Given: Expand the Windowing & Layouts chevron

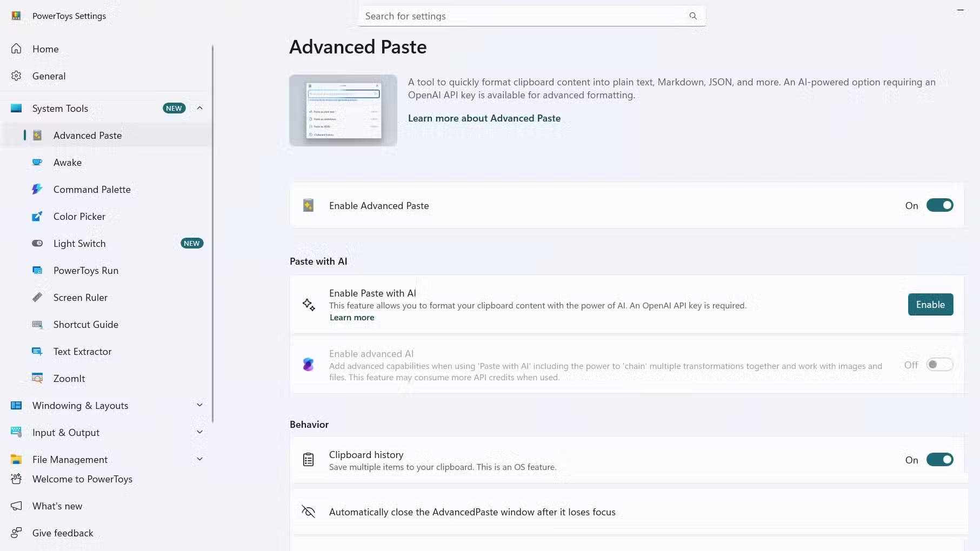Looking at the screenshot, I should click(199, 405).
